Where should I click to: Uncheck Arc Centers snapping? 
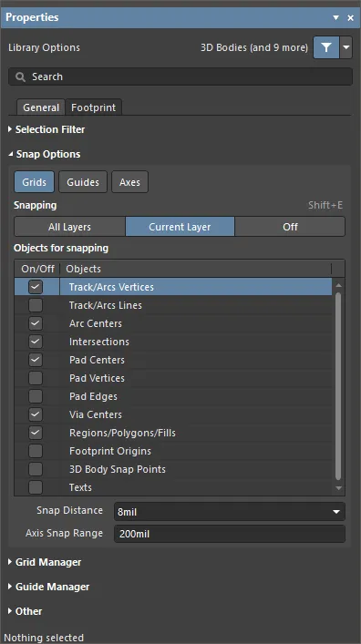pos(36,323)
